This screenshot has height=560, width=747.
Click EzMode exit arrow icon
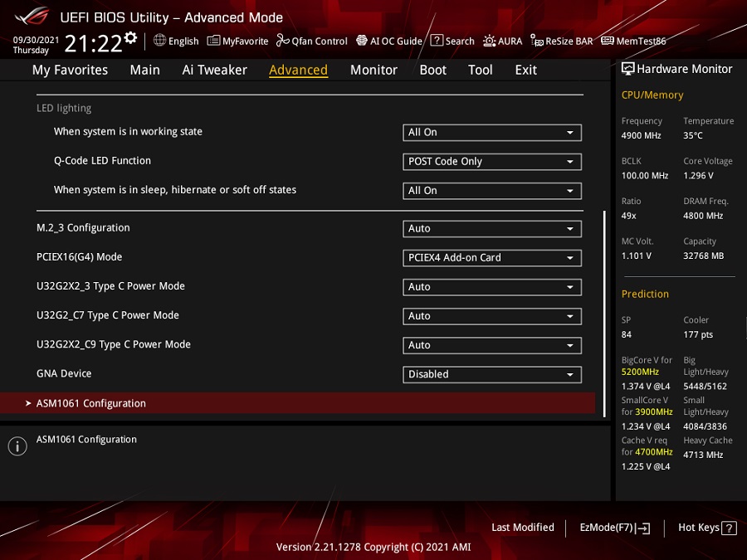pyautogui.click(x=642, y=528)
